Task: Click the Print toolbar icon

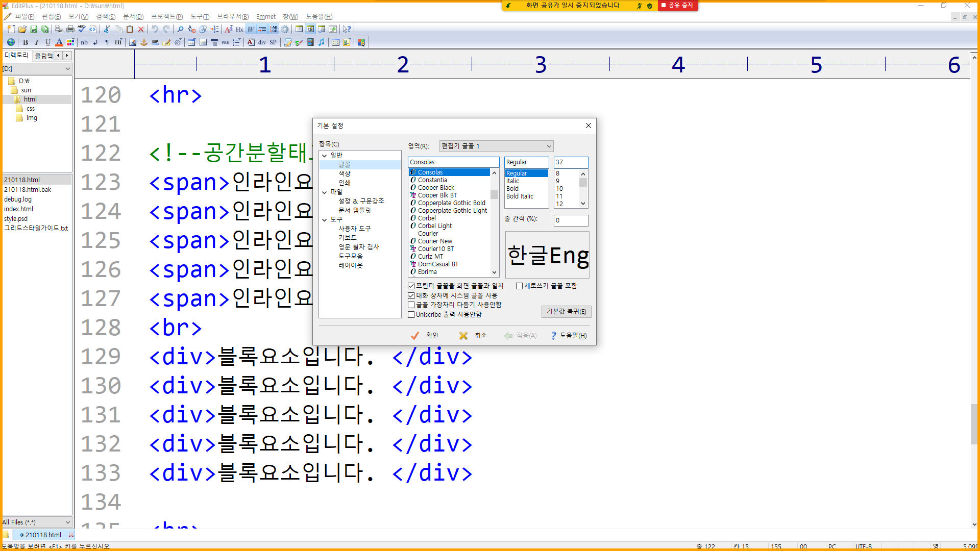Action: [70, 29]
